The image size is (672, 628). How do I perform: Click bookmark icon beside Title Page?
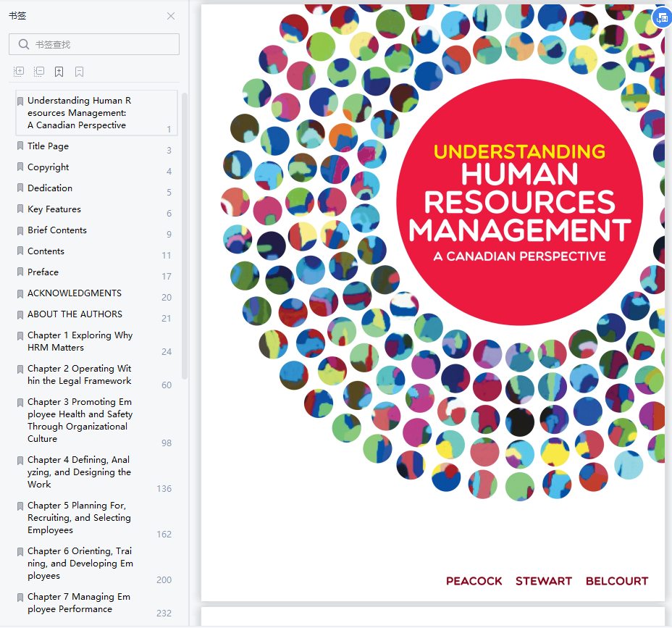point(20,146)
